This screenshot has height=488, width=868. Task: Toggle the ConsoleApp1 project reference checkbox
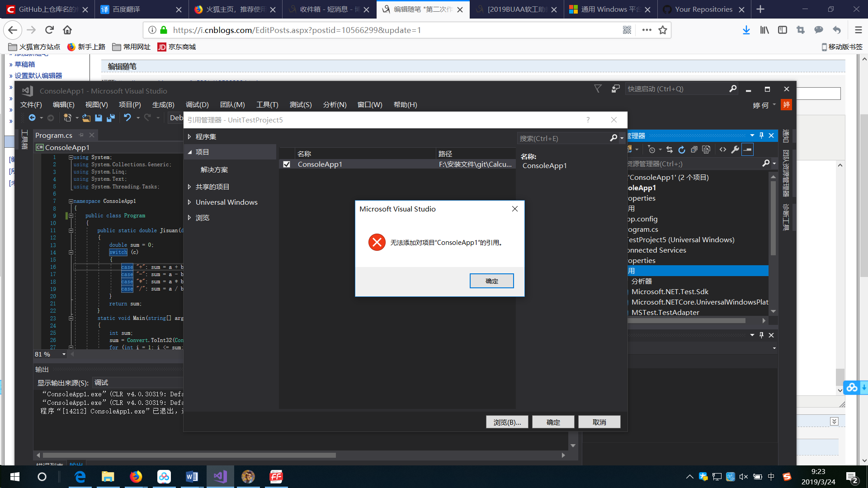point(287,164)
